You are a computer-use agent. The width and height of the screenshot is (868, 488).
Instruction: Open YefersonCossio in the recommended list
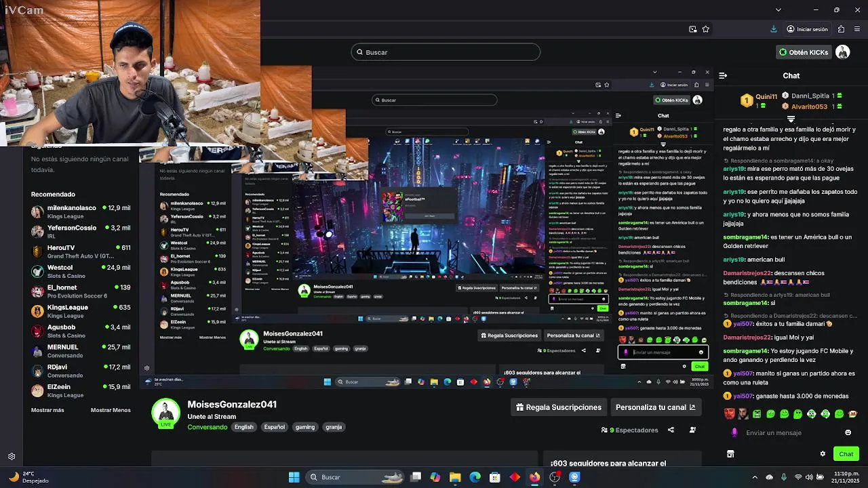81,231
